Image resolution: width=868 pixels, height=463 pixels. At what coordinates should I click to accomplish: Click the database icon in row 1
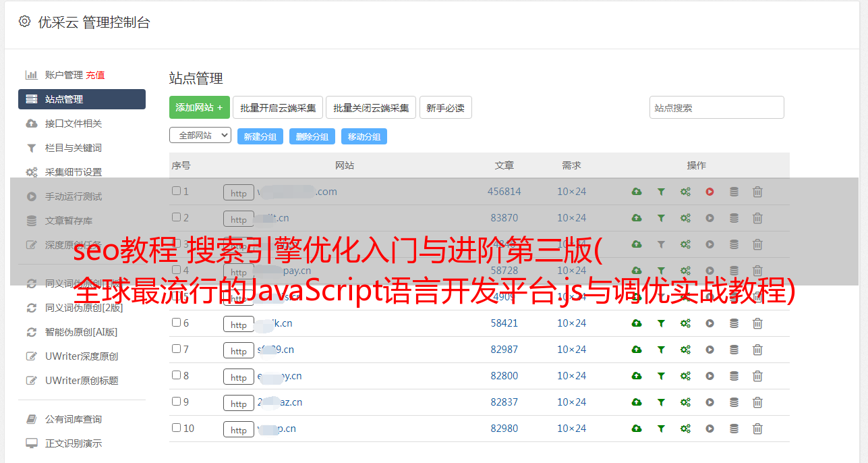(734, 192)
